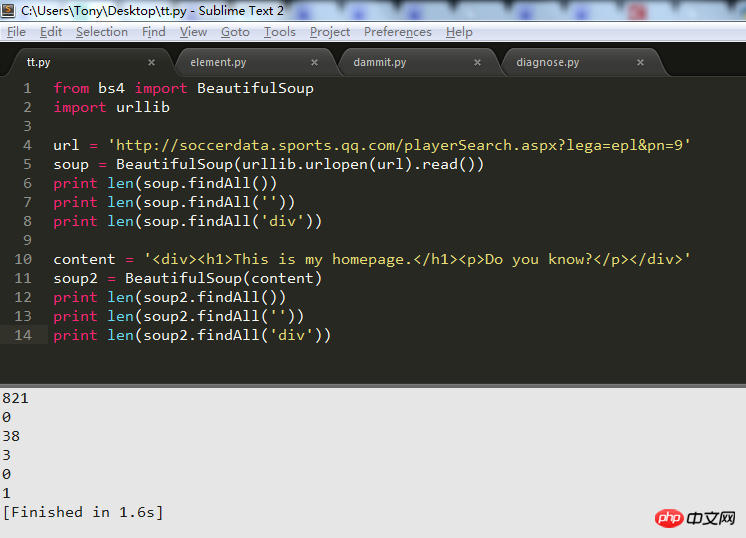The width and height of the screenshot is (746, 538).
Task: Click 'This is my homepage' in the HTML string
Action: [323, 259]
